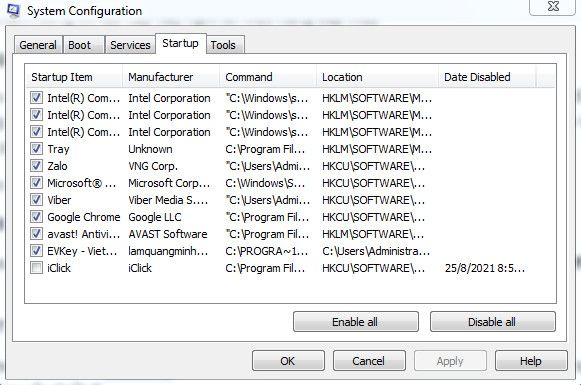Click the System Configuration title bar icon
The height and width of the screenshot is (385, 581).
13,10
